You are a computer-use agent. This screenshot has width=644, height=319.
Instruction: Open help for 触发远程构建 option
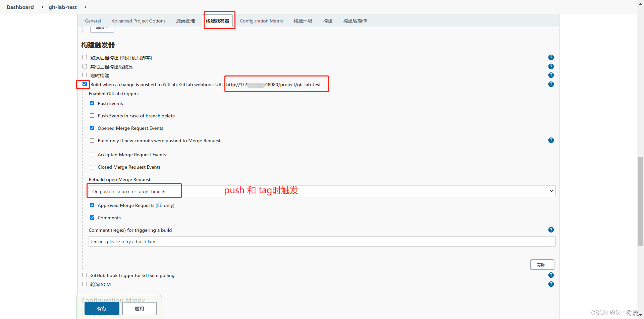pyautogui.click(x=551, y=57)
